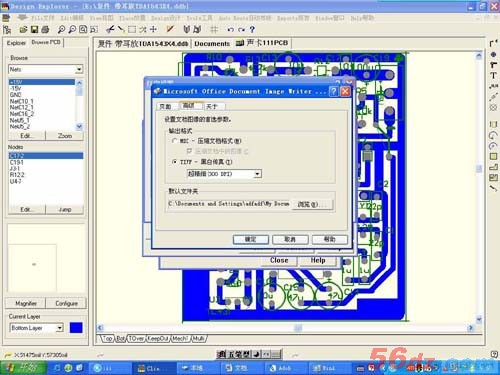
Task: Select the TIFF black-and-white fax radio button
Action: coord(174,162)
